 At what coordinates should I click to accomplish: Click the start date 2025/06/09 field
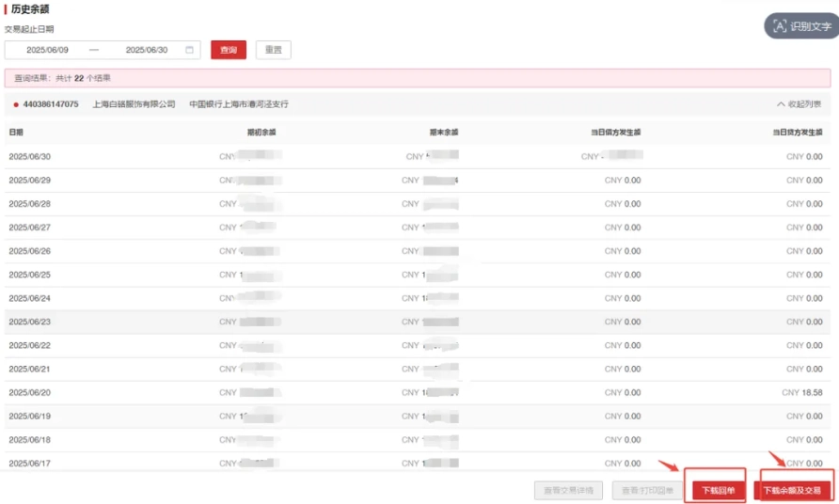[x=47, y=50]
